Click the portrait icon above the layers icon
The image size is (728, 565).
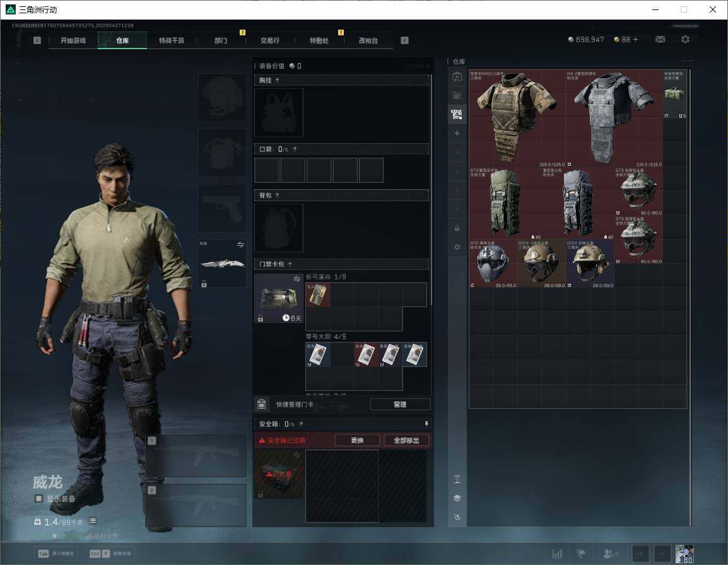(457, 479)
